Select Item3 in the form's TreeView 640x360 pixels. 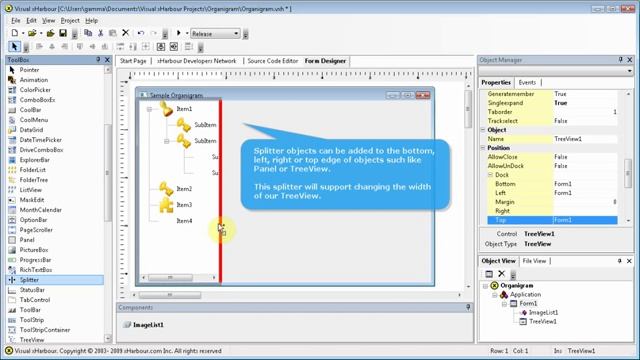[184, 205]
